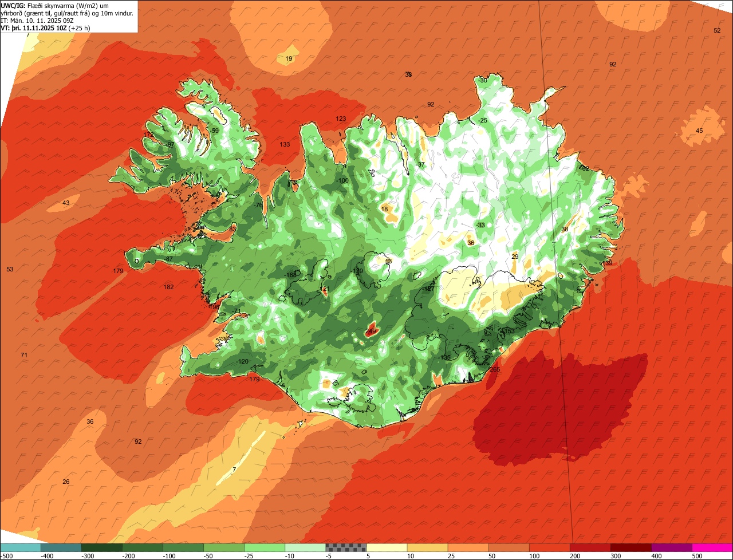Screen dimensions: 733x560
Task: Click the map value '59' in the Westfjords
Action: [x=215, y=131]
